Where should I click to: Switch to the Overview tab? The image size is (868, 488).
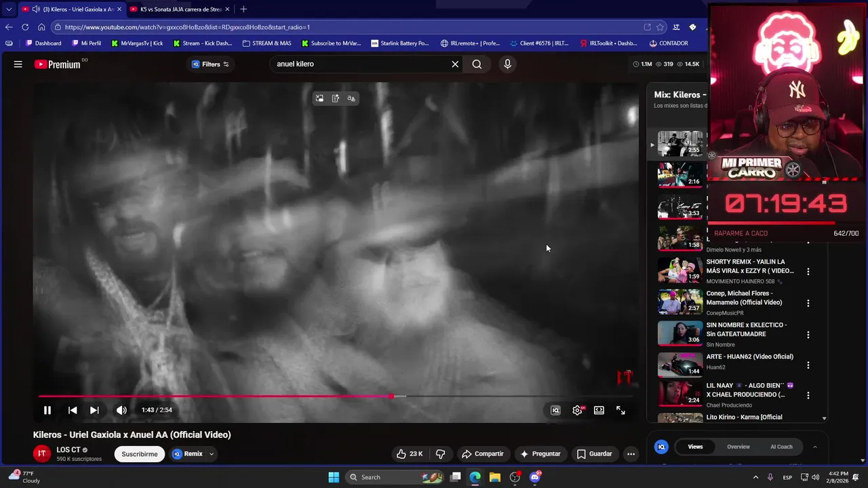pos(738,447)
